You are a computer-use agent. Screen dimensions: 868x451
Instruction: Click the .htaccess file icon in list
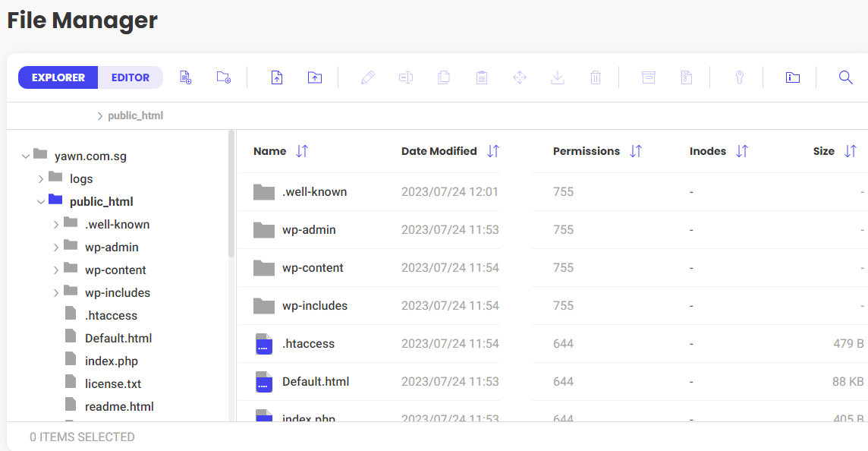click(x=264, y=344)
